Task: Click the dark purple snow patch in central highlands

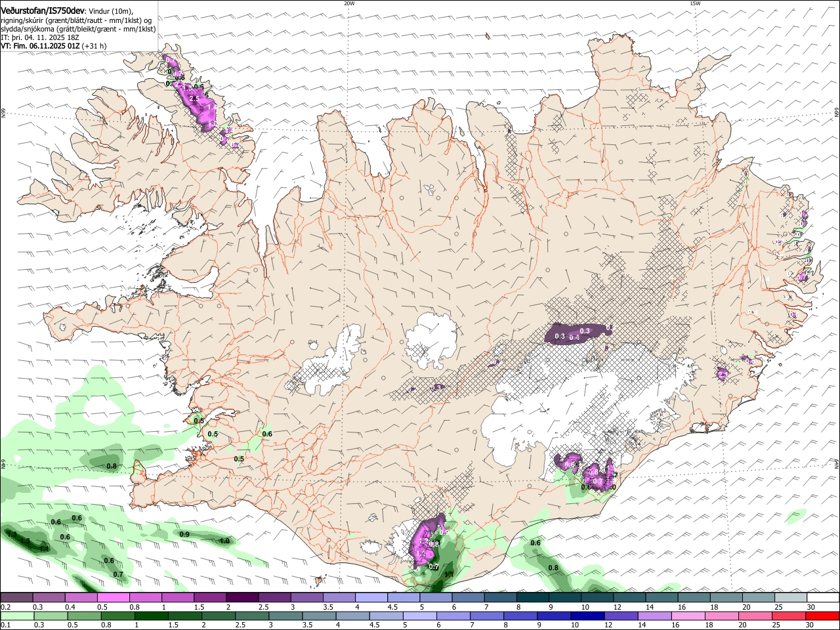Action: pos(577,333)
